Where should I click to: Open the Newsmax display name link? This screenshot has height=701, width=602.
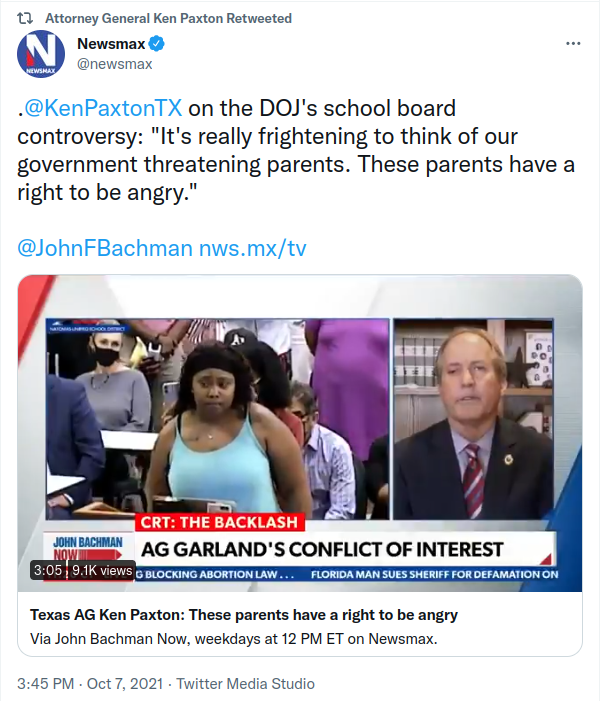pos(111,44)
